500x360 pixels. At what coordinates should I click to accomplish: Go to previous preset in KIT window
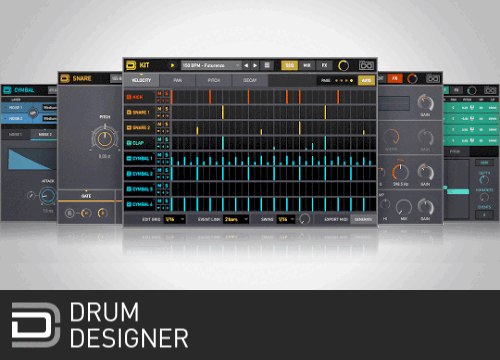click(x=246, y=65)
